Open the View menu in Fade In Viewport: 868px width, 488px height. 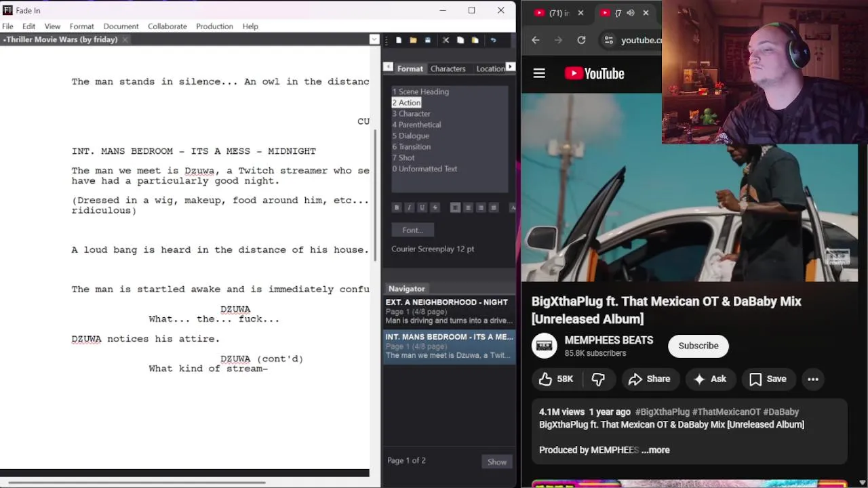coord(52,26)
